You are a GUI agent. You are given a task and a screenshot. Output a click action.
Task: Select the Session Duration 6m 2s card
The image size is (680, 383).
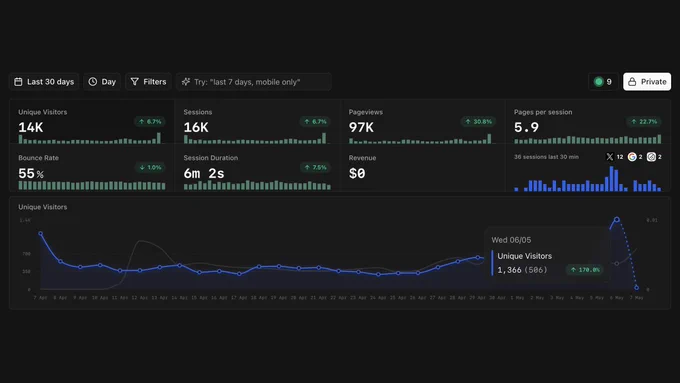tap(257, 168)
